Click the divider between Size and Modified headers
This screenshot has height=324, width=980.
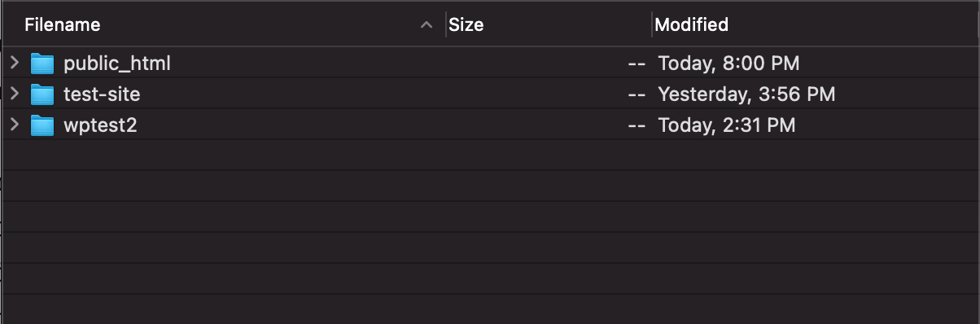[652, 25]
